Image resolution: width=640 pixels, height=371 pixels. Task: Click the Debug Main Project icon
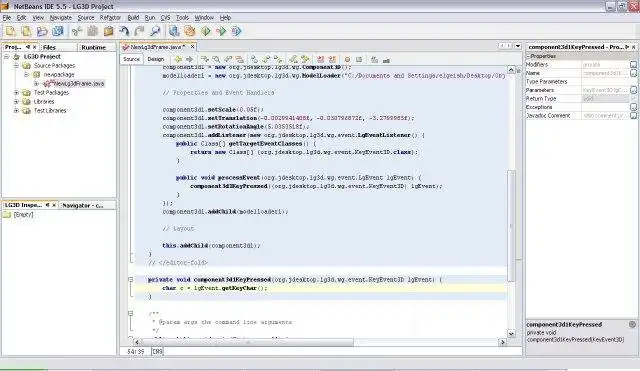click(x=221, y=31)
